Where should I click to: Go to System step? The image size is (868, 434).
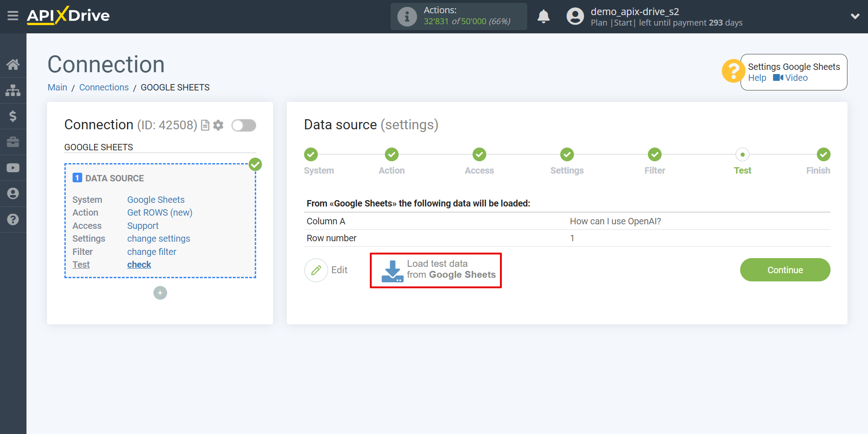pos(311,154)
